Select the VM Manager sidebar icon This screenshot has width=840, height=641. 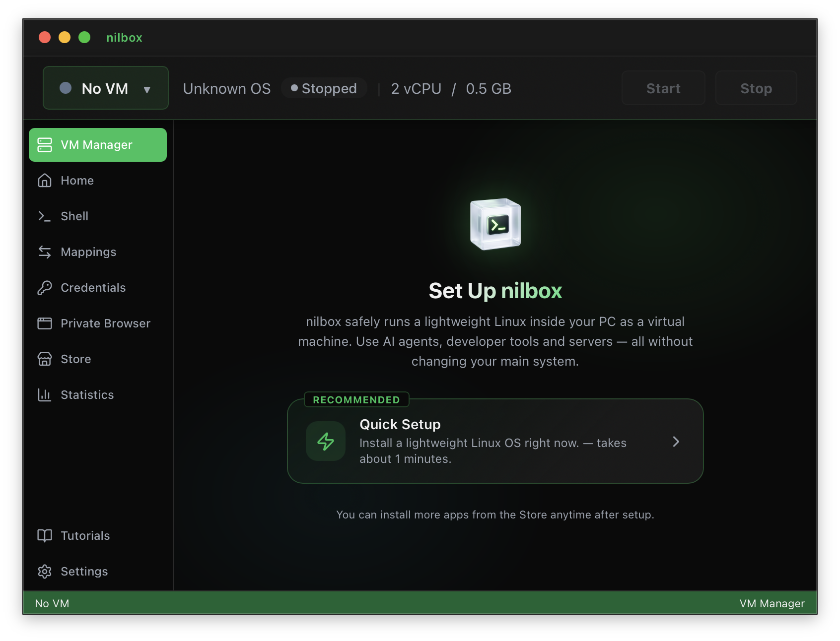[x=44, y=144]
